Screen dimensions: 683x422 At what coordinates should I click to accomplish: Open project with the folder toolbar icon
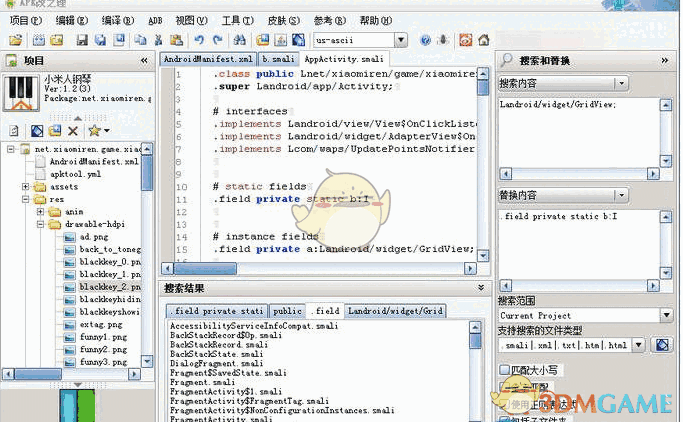click(16, 40)
